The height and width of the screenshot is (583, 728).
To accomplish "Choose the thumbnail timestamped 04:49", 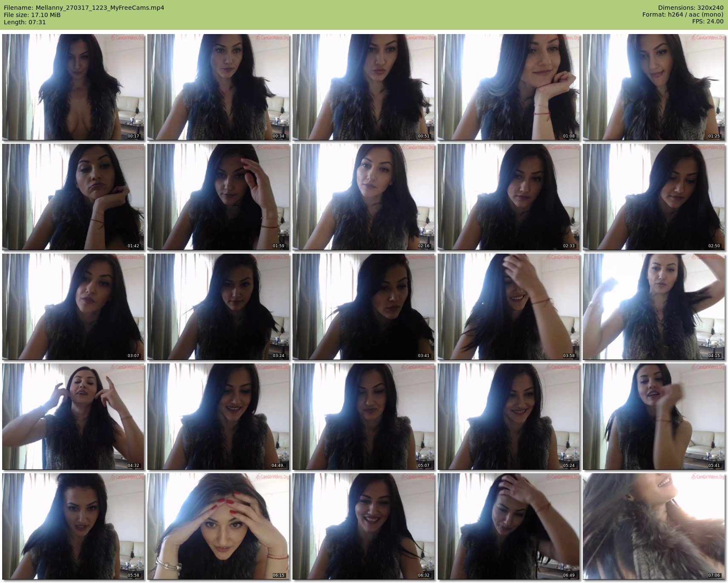I will pyautogui.click(x=218, y=416).
